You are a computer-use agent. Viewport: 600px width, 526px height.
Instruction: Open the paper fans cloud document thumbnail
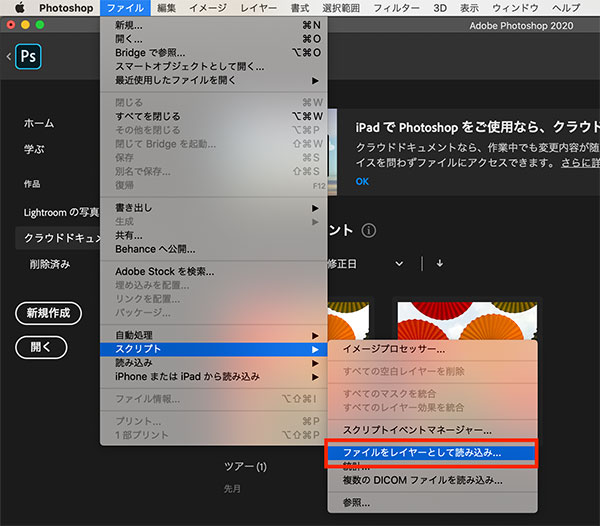click(x=467, y=321)
